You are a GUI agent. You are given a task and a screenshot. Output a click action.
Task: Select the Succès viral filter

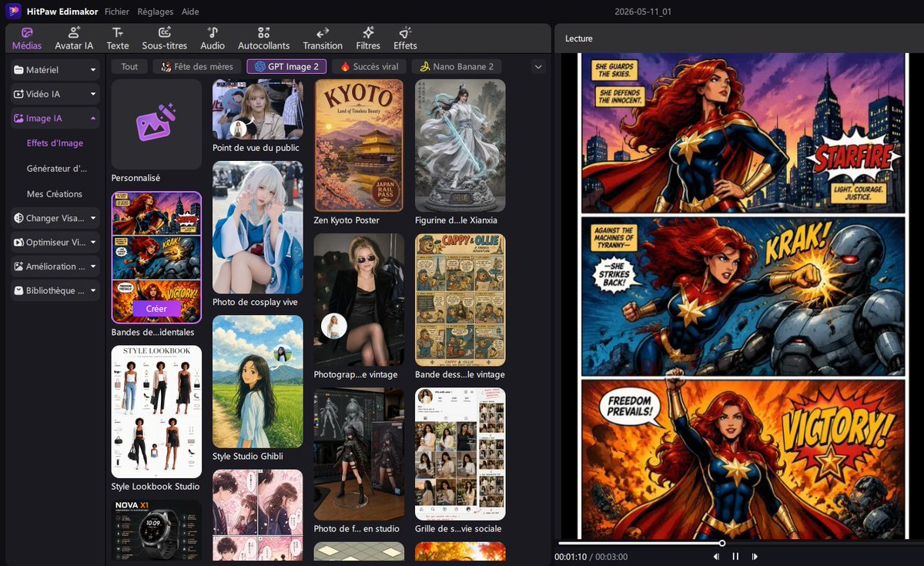tap(369, 67)
